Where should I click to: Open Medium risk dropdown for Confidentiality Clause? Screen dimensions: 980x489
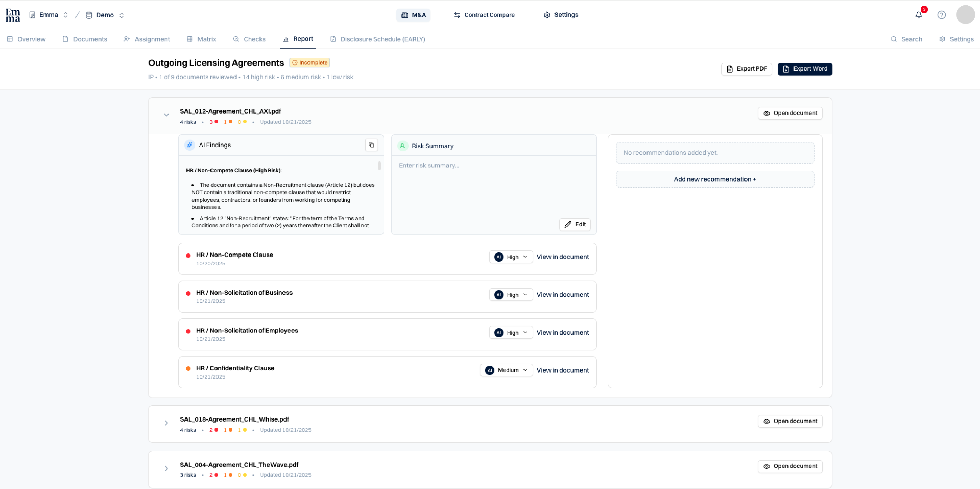[x=506, y=370]
